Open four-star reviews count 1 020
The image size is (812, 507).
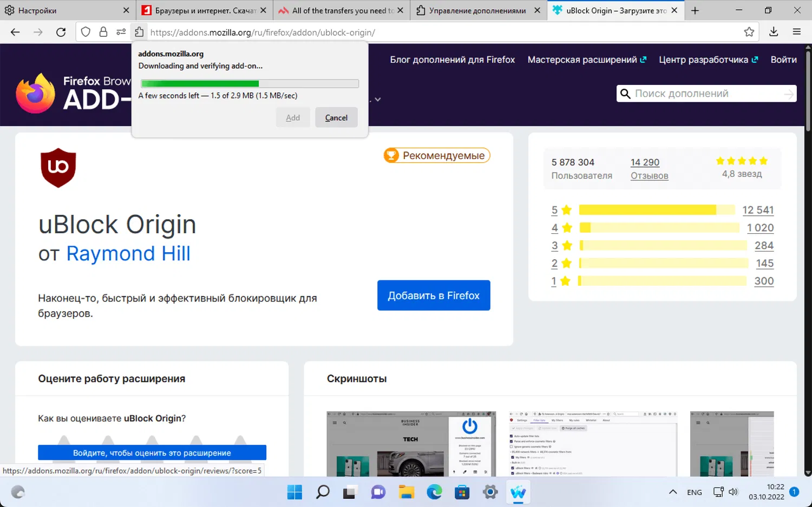point(760,228)
